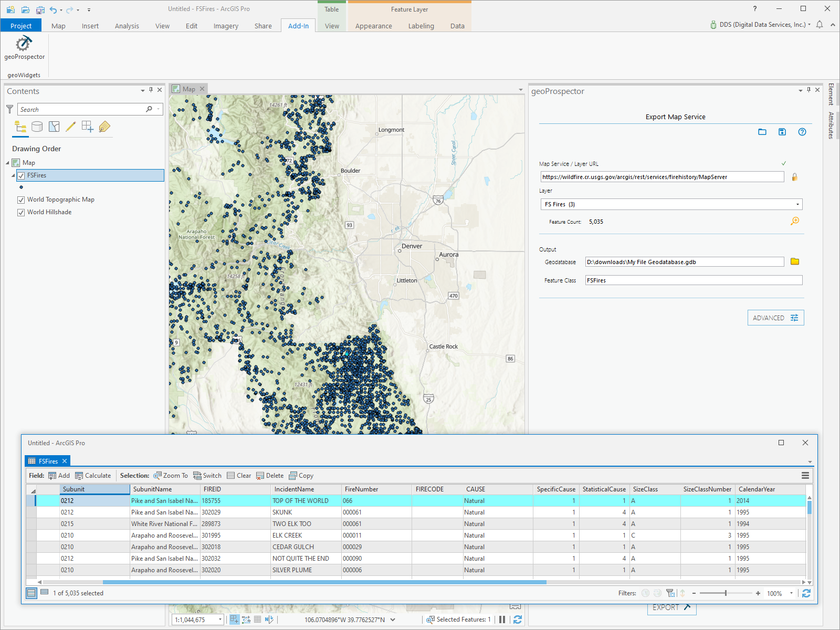Open the Project tab

click(21, 26)
